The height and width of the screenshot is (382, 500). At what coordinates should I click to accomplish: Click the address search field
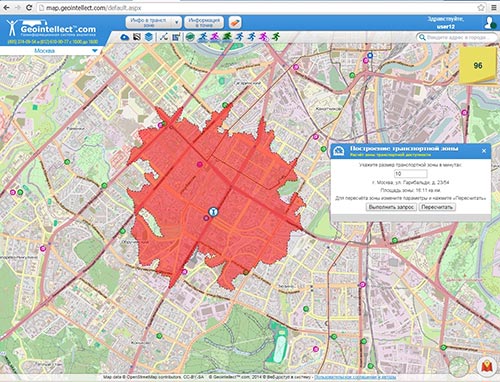click(x=457, y=37)
